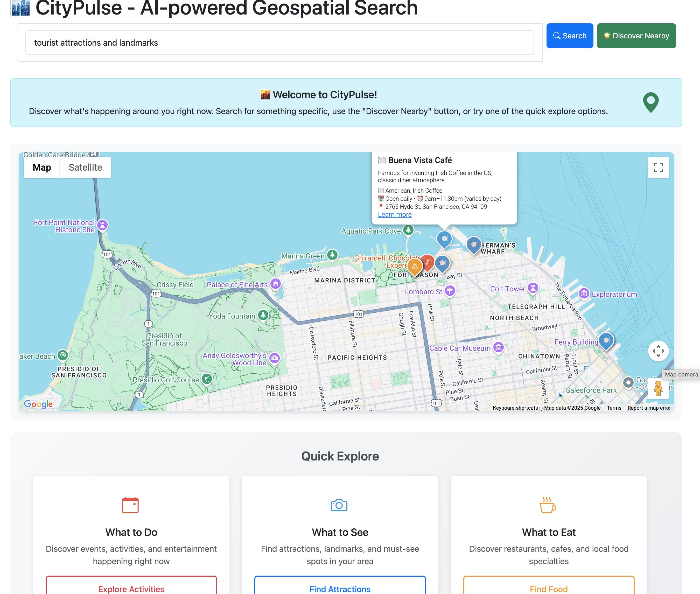Switch to Satellite map view

click(85, 167)
